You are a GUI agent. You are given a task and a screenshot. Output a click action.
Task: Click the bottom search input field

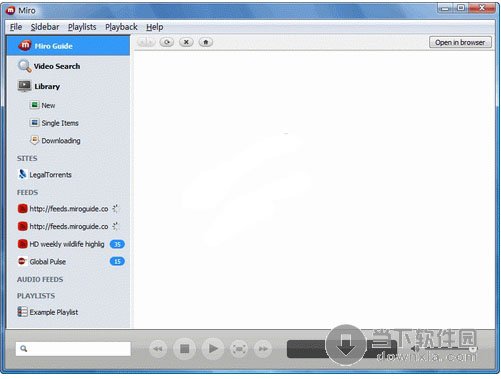click(73, 349)
